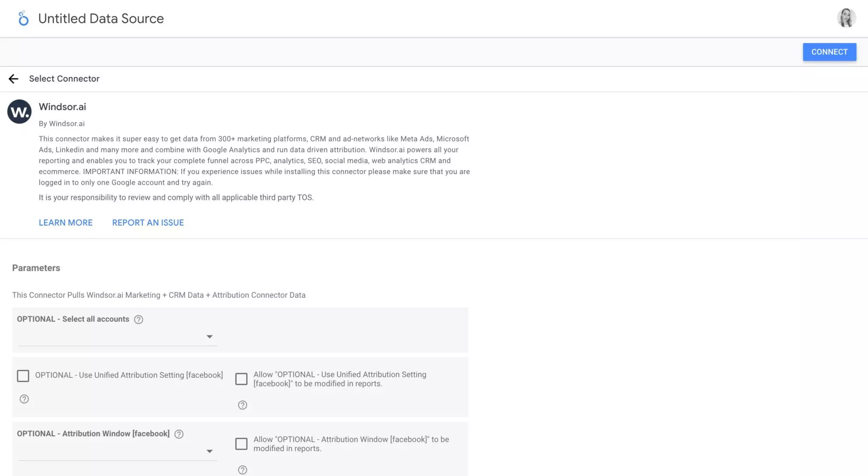Image resolution: width=868 pixels, height=476 pixels.
Task: Click the Windsor.ai connector name heading
Action: pyautogui.click(x=62, y=107)
